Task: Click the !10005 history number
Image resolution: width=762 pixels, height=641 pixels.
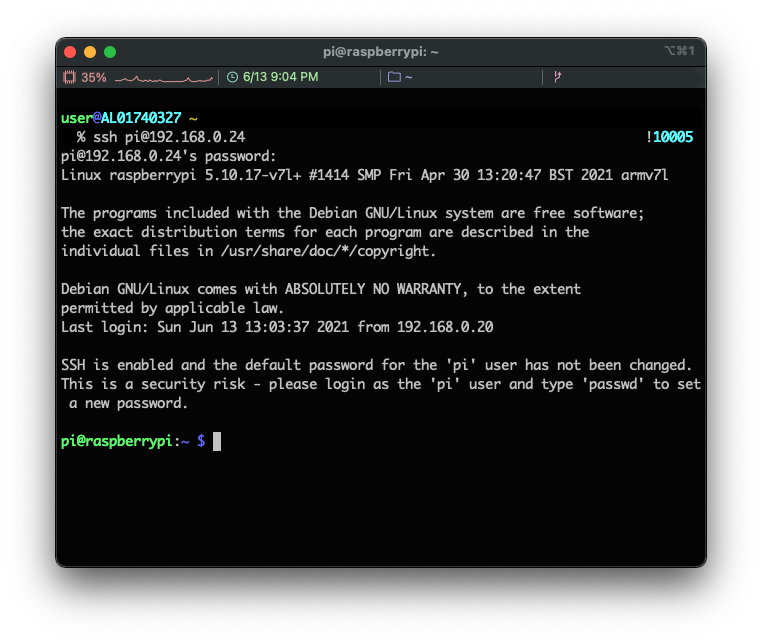Action: click(669, 137)
